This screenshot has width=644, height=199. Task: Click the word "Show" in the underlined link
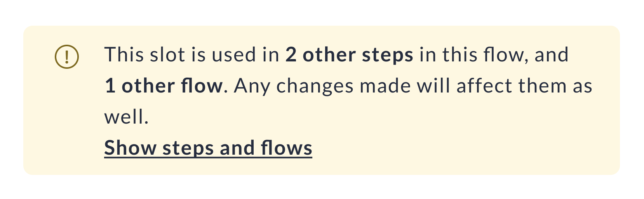pos(130,148)
